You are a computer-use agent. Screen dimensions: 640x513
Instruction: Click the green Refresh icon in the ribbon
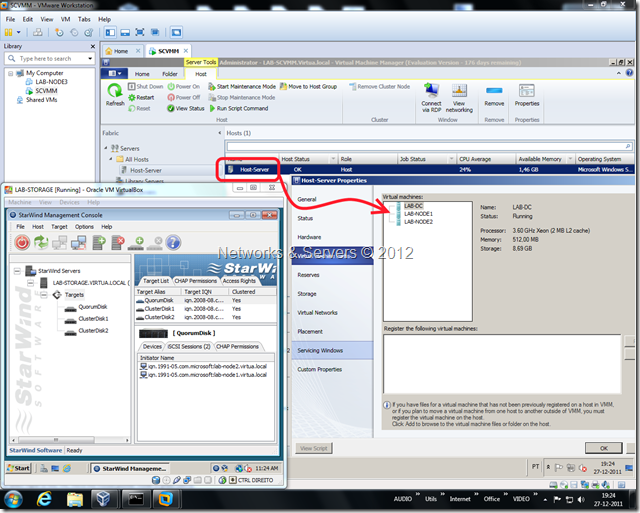click(x=115, y=91)
